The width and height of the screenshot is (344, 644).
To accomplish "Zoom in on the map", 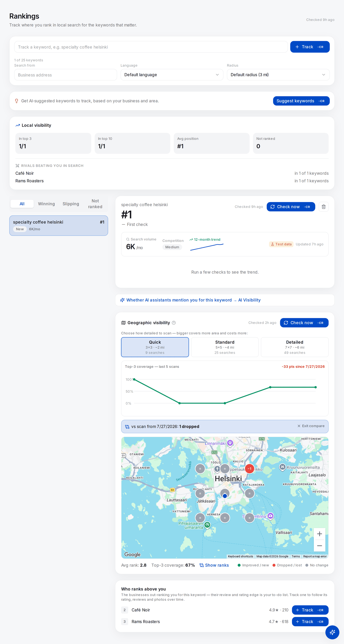I will point(319,534).
